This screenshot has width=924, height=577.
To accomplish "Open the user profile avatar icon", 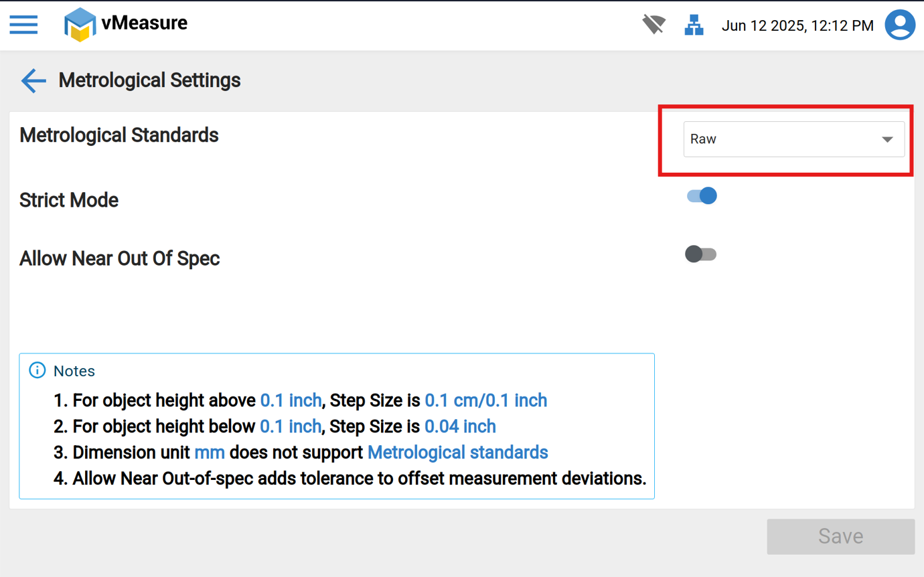I will (900, 25).
